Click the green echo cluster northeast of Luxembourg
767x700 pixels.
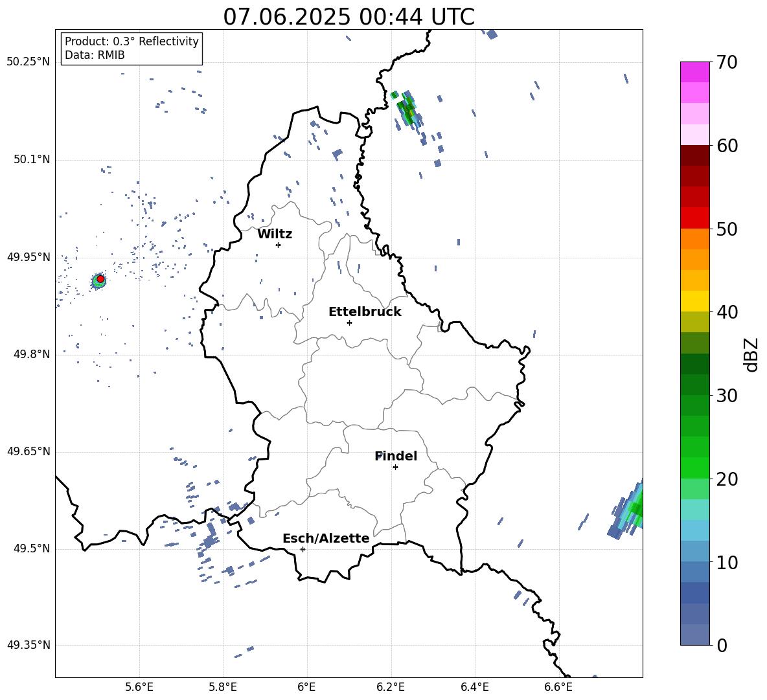pyautogui.click(x=409, y=110)
